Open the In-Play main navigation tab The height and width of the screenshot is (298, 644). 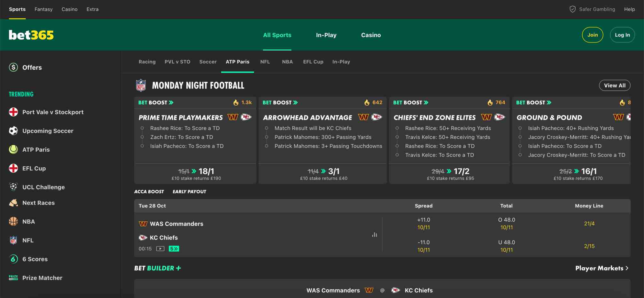point(326,35)
